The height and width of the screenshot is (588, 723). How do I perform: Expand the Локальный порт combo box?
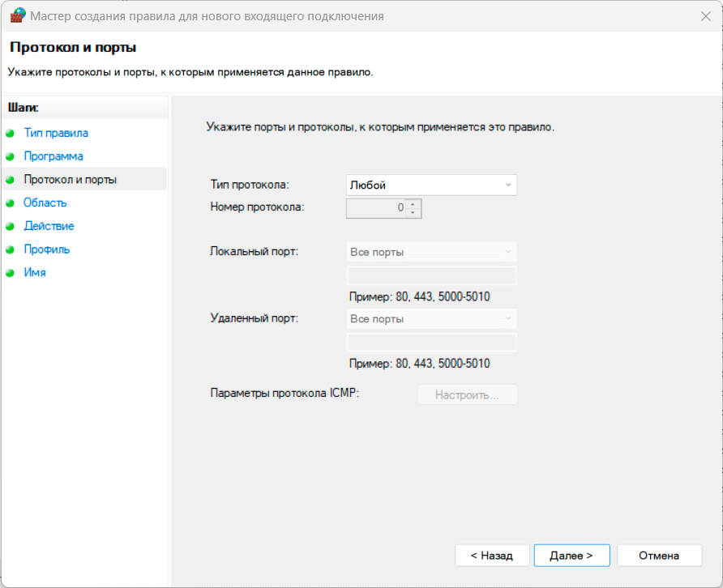431,252
